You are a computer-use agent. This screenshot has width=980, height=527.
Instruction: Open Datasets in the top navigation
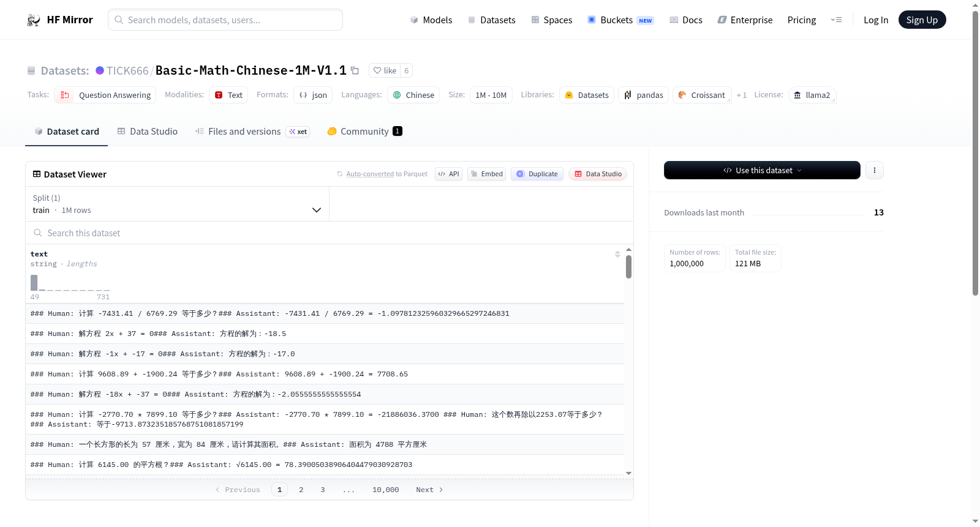(x=492, y=20)
